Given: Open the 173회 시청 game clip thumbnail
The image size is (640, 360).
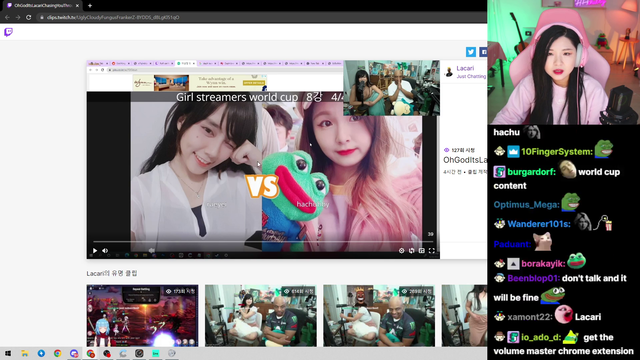Looking at the screenshot, I should tap(142, 316).
